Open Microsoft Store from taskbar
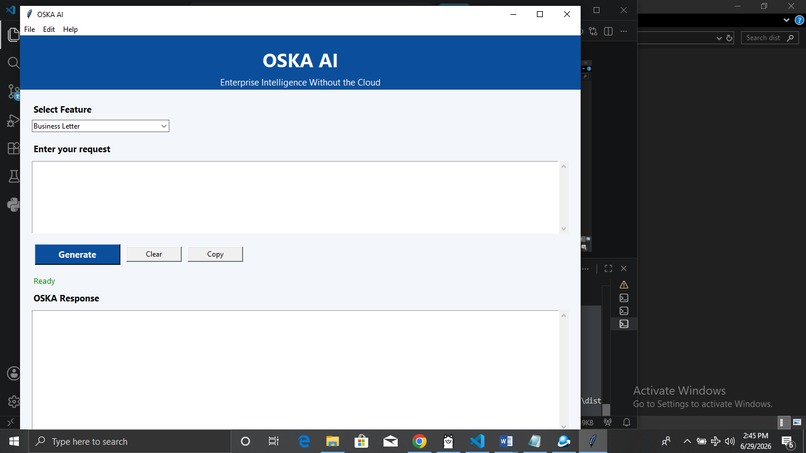The image size is (806, 453). (361, 441)
